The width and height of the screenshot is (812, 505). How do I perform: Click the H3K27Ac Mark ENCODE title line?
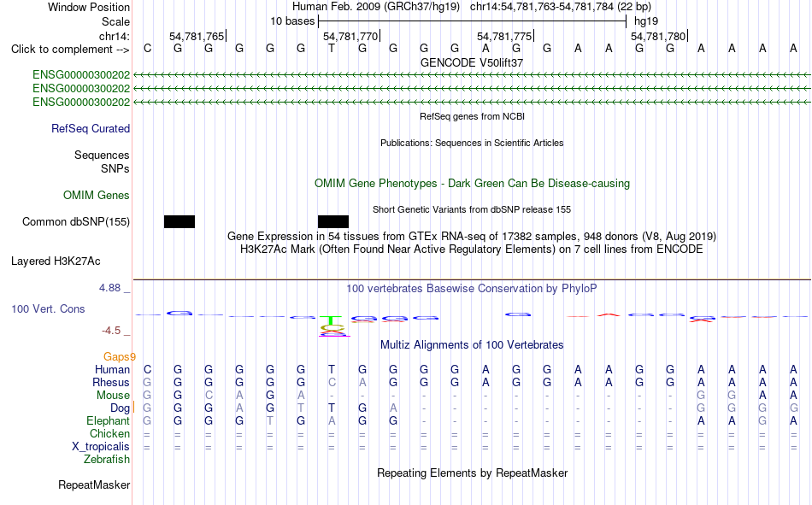click(472, 250)
